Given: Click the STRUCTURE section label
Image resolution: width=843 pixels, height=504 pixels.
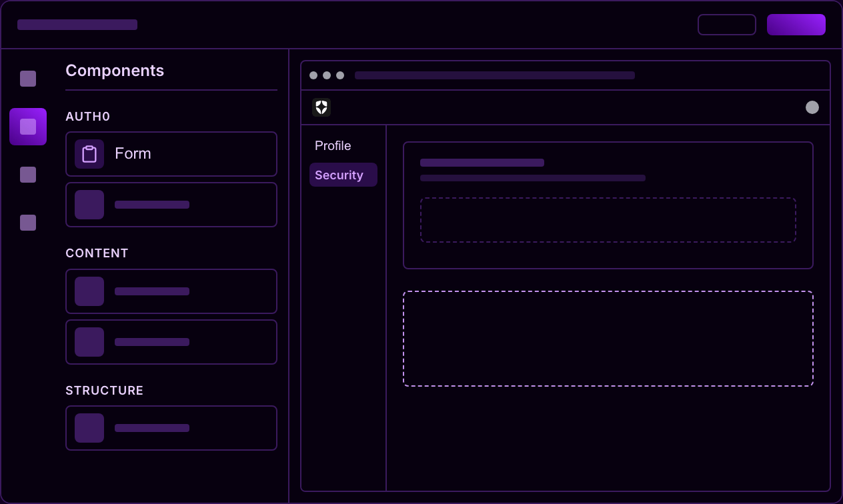Looking at the screenshot, I should (105, 391).
